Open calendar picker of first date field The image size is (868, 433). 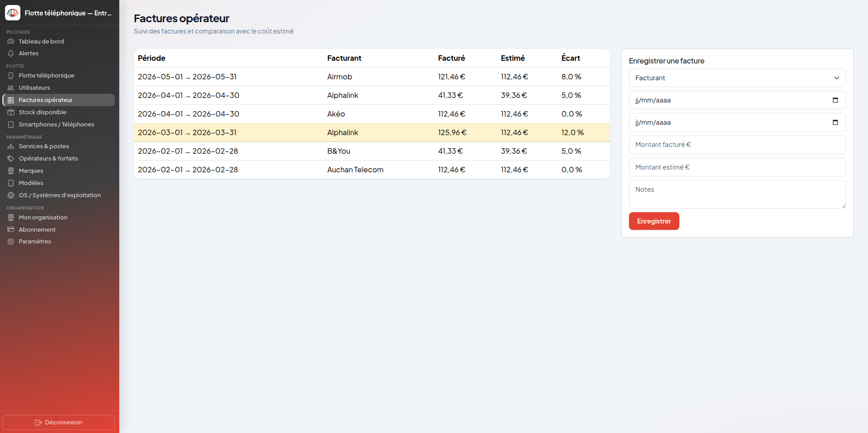pos(835,100)
